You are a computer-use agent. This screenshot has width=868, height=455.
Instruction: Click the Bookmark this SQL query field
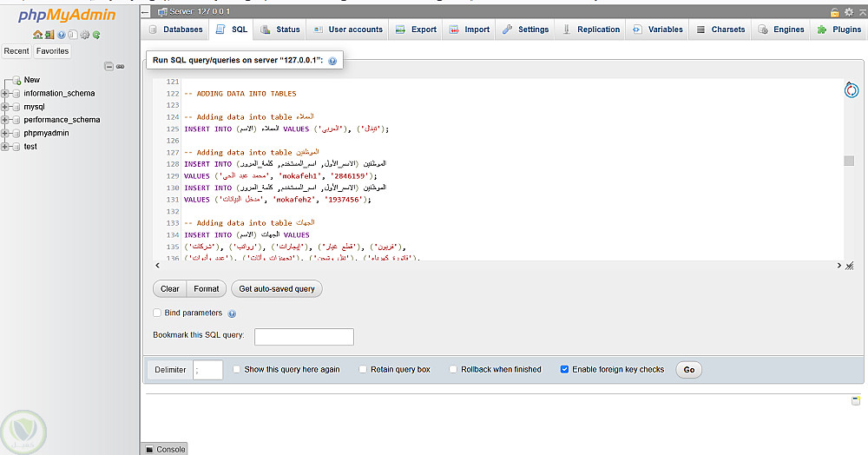click(x=304, y=337)
